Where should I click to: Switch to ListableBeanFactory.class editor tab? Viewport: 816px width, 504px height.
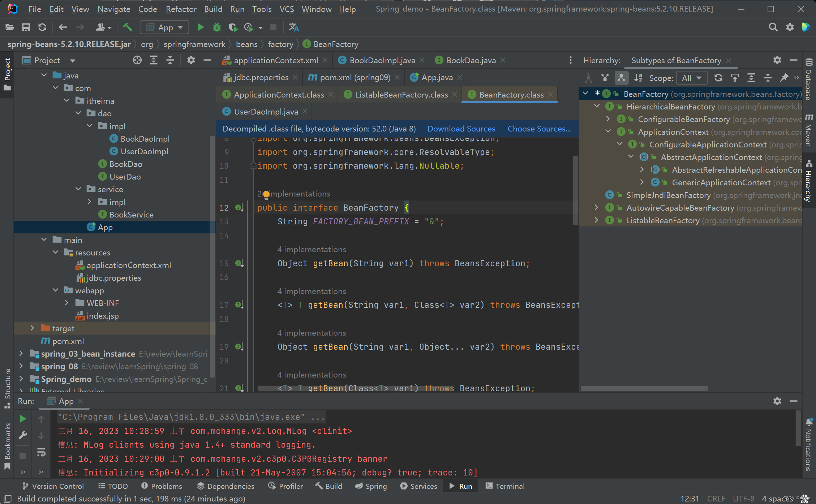tap(401, 95)
